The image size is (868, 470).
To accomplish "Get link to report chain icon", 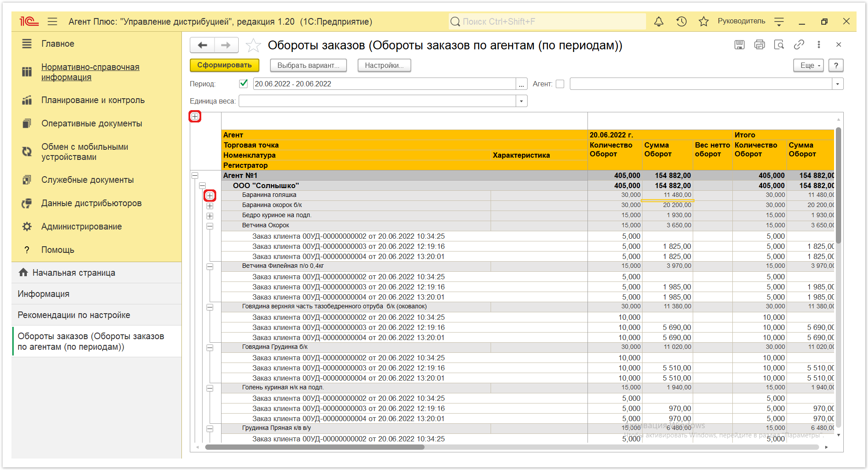I will point(799,44).
